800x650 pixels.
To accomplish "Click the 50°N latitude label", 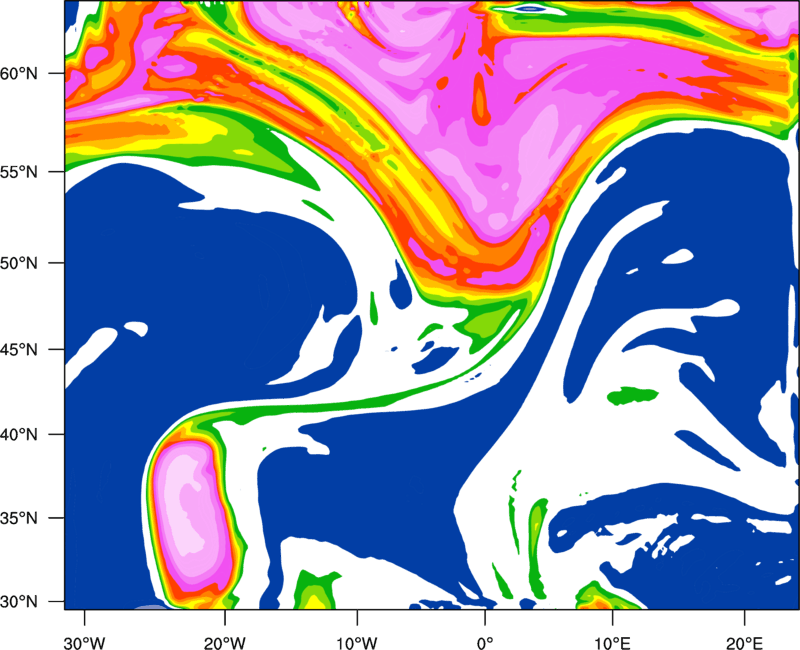I will point(19,264).
